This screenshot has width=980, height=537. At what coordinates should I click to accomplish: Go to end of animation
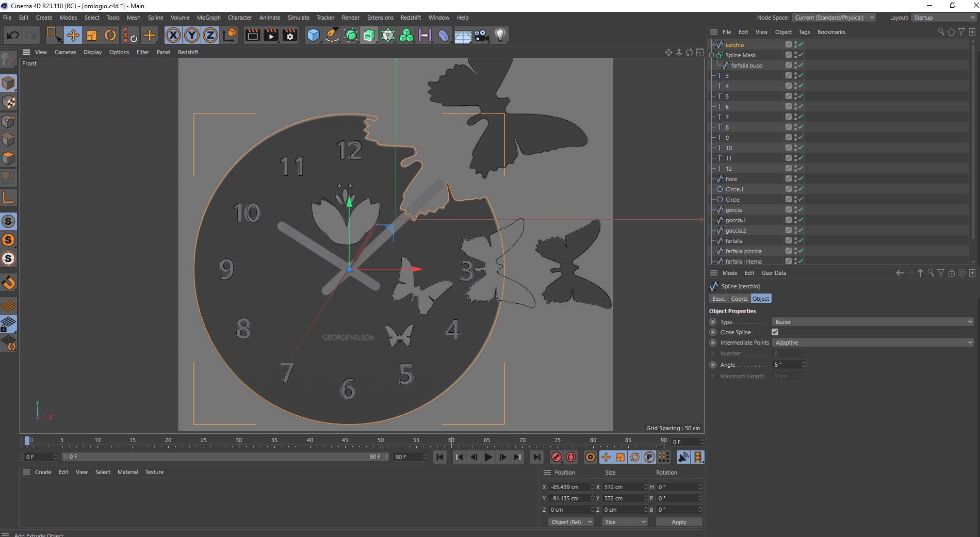(536, 457)
